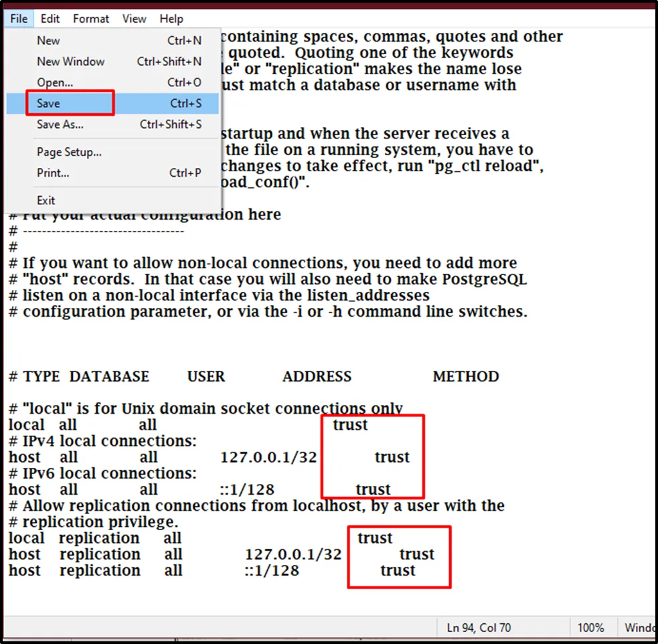Click Save in the File menu
Screen dimensions: 658x644
click(48, 104)
